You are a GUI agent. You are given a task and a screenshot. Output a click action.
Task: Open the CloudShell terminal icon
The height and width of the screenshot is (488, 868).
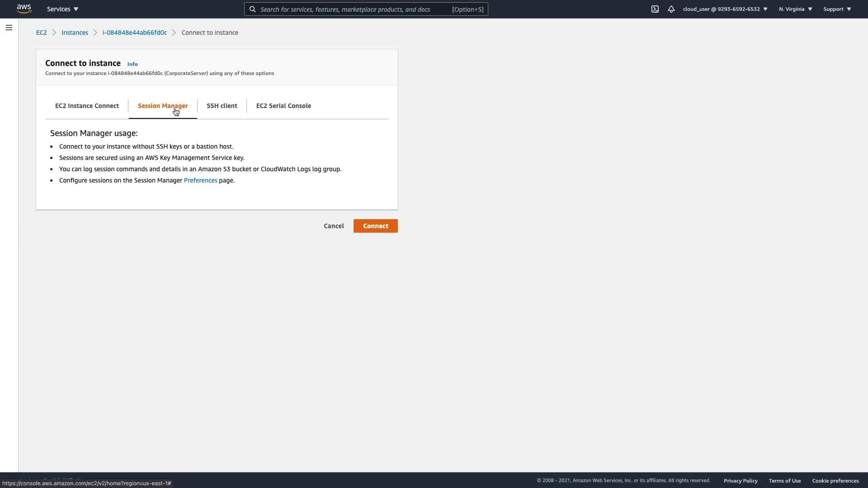click(x=655, y=9)
